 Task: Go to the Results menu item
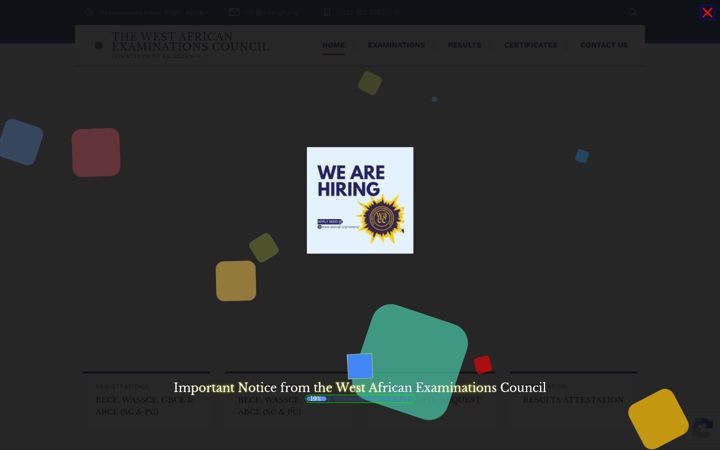[464, 45]
